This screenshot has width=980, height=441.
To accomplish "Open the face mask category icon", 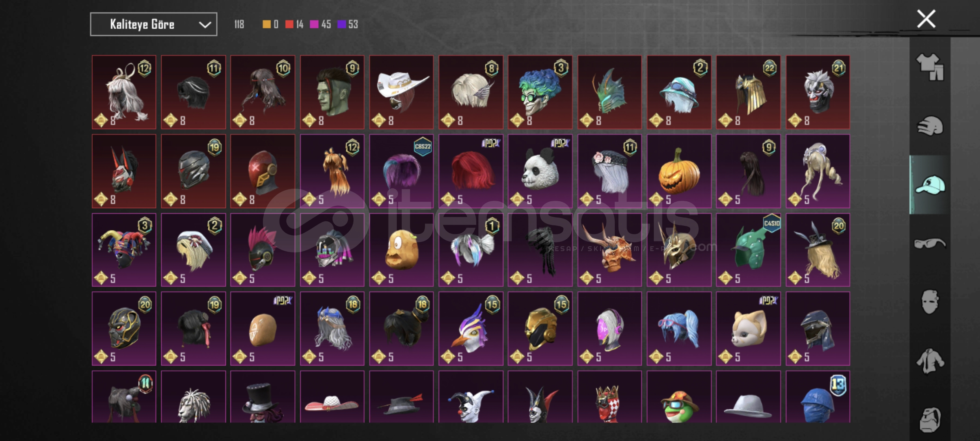I will pyautogui.click(x=930, y=302).
